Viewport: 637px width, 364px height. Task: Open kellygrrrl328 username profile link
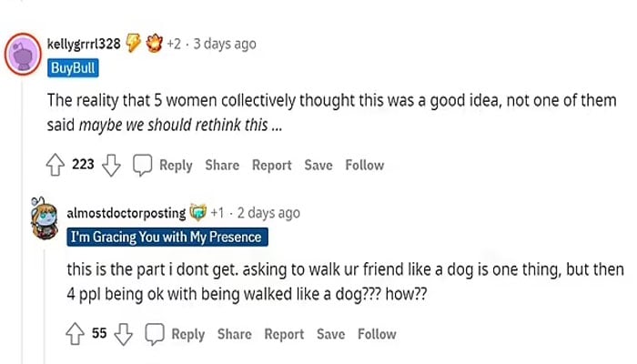pyautogui.click(x=84, y=44)
